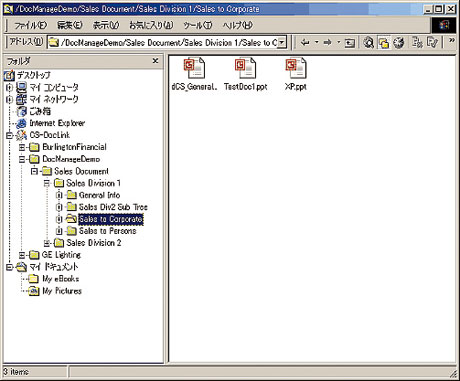This screenshot has height=381, width=460.
Task: Expand the マイ コンピュータ tree node
Action: [x=9, y=88]
